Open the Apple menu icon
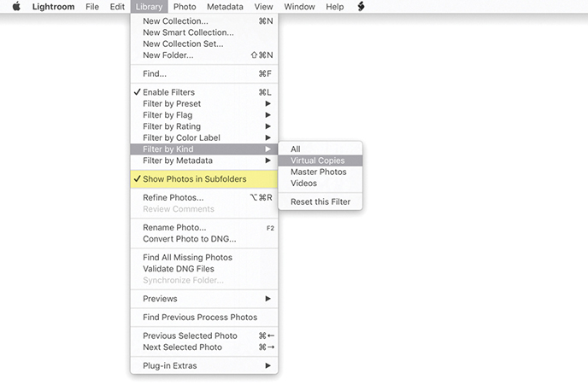This screenshot has width=588, height=385. click(x=15, y=7)
